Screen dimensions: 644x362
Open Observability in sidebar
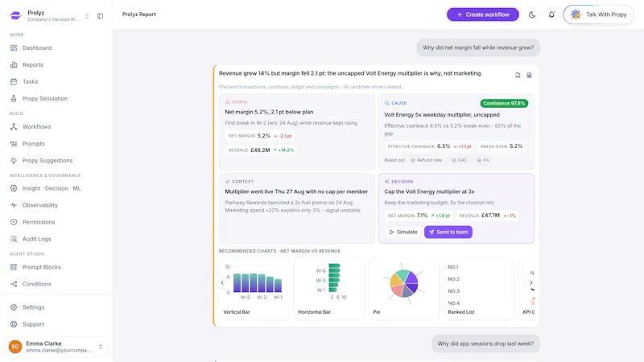56,205
